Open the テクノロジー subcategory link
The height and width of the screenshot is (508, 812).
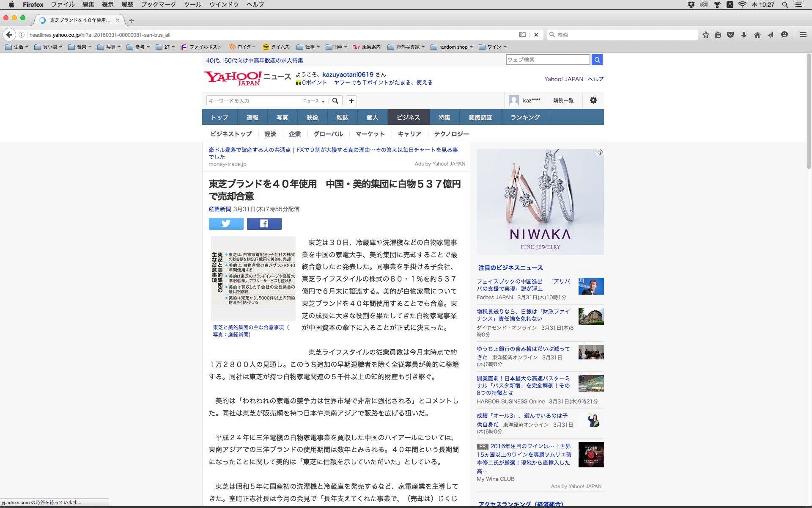pyautogui.click(x=451, y=134)
